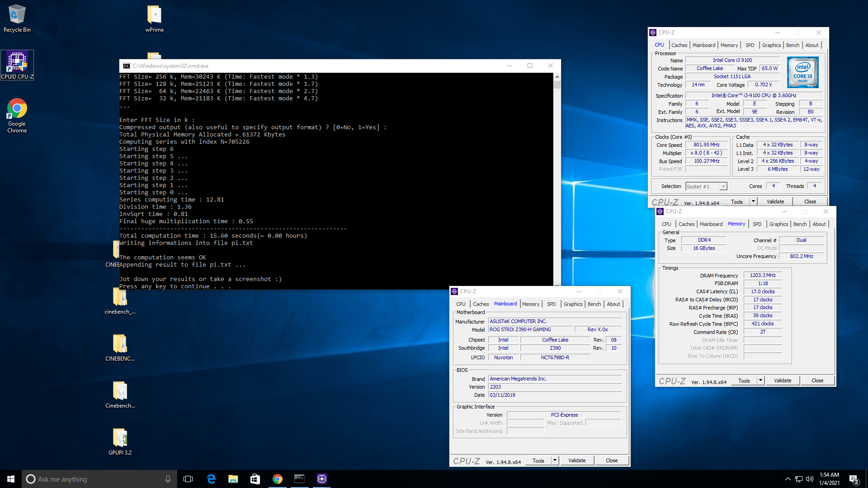Image resolution: width=868 pixels, height=488 pixels.
Task: Open Tools dropdown arrow in Mainboard window
Action: coord(555,460)
